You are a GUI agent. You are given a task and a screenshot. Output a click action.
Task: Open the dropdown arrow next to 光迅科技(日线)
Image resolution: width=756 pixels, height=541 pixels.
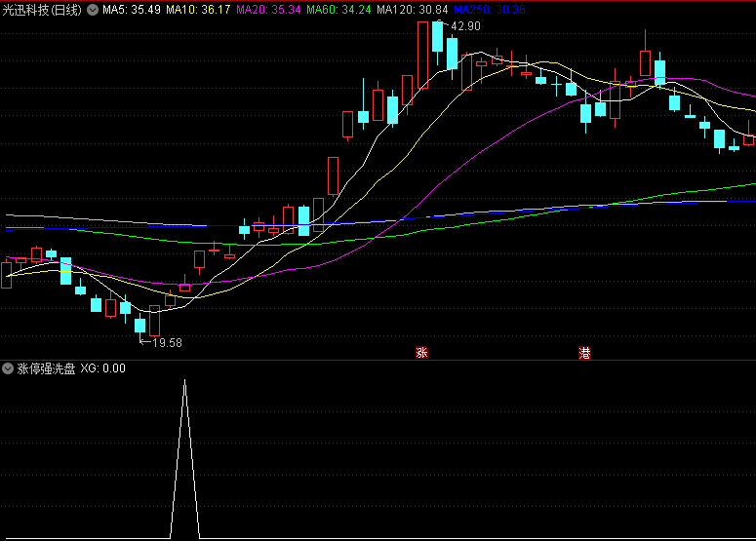coord(93,10)
